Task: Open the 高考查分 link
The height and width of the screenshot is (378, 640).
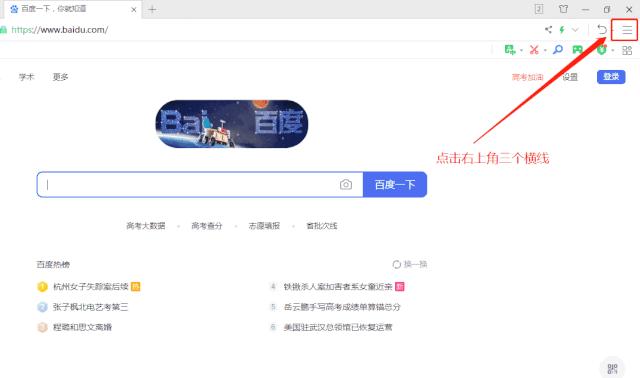Action: 207,226
